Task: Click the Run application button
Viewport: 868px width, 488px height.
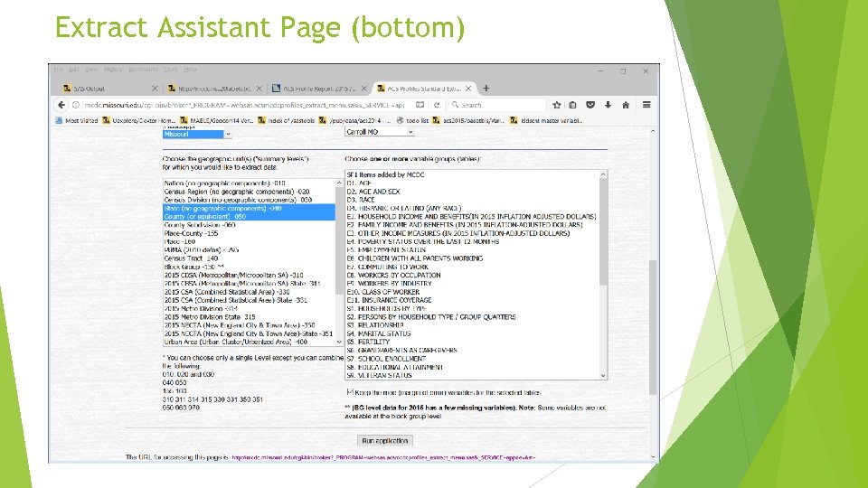Action: pyautogui.click(x=385, y=440)
